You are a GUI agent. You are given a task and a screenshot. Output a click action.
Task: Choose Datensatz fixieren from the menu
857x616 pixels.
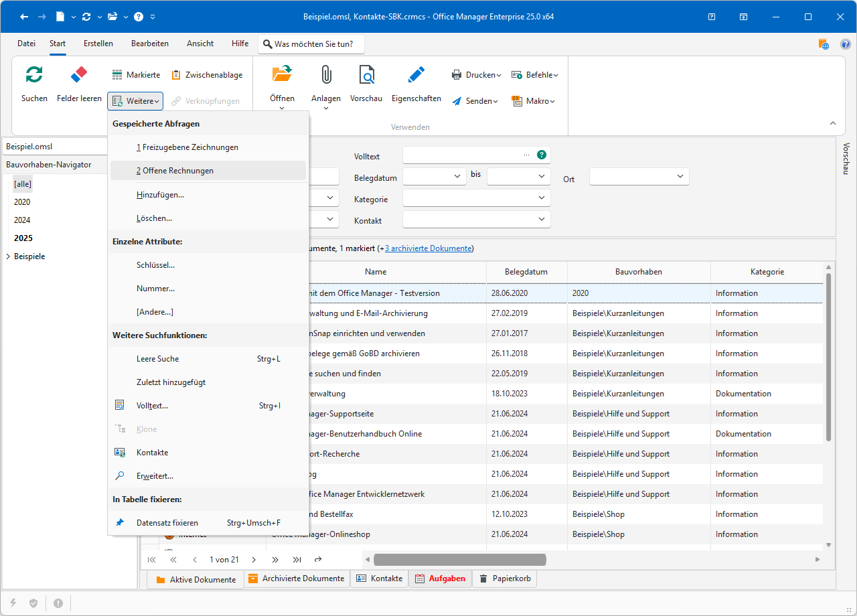point(167,523)
